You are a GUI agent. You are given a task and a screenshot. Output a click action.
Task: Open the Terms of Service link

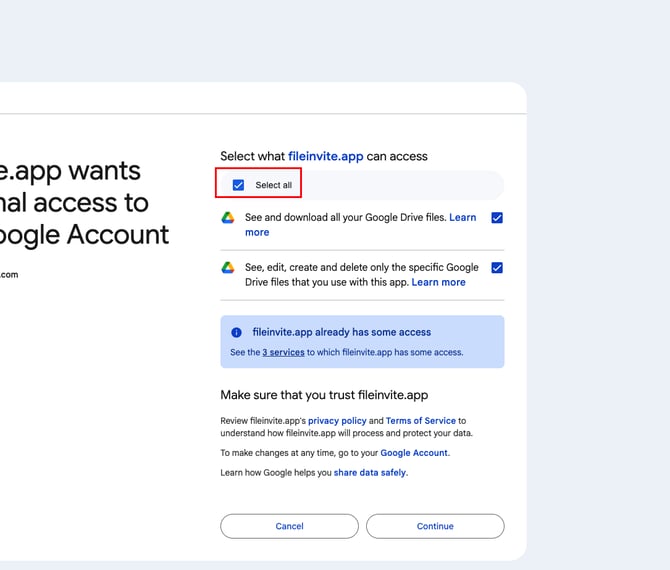[420, 421]
